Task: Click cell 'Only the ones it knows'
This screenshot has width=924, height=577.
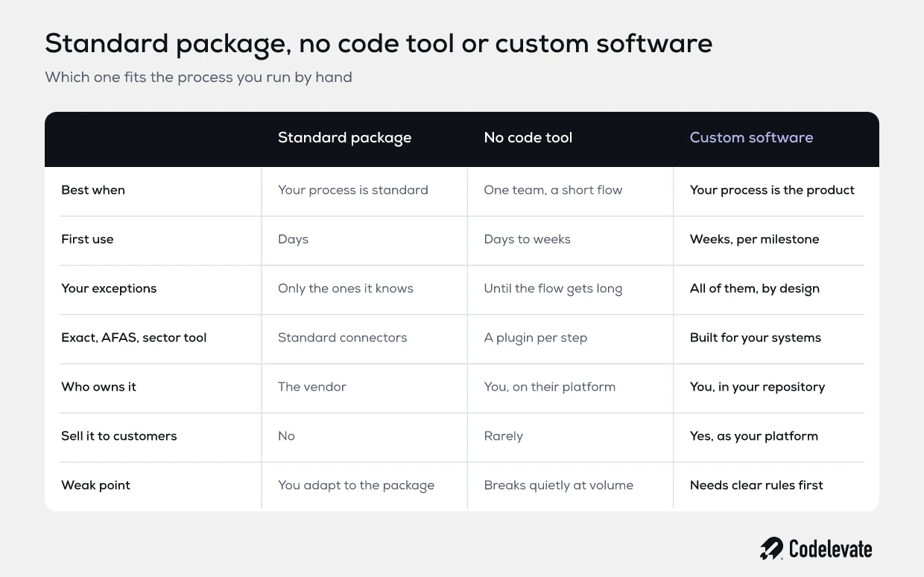Action: pyautogui.click(x=346, y=288)
